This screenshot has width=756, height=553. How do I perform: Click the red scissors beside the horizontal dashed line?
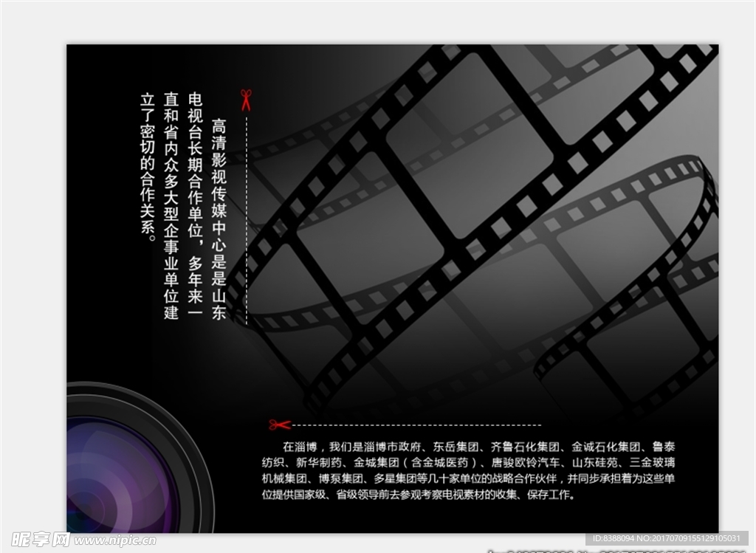pos(280,425)
